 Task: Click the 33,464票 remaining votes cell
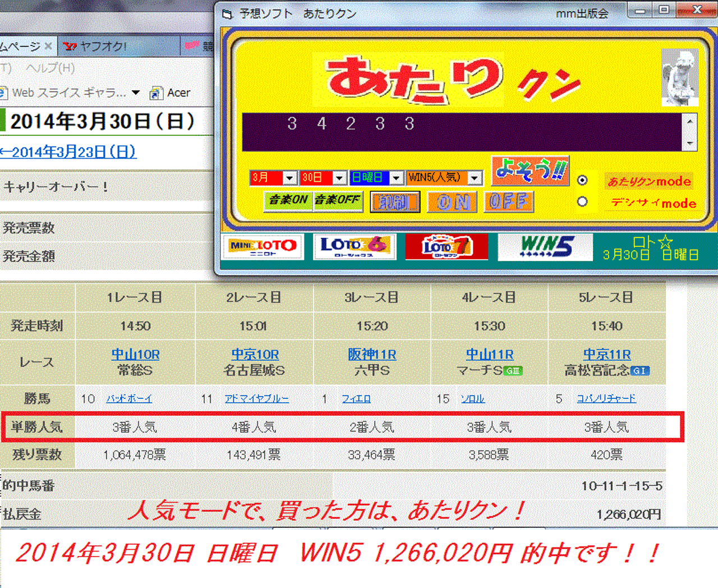coord(371,455)
